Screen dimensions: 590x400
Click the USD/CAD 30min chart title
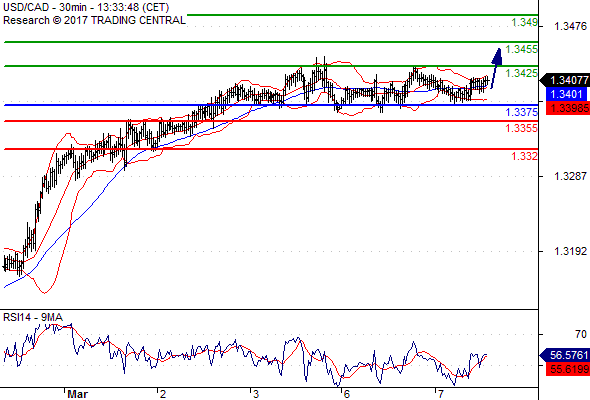(86, 7)
